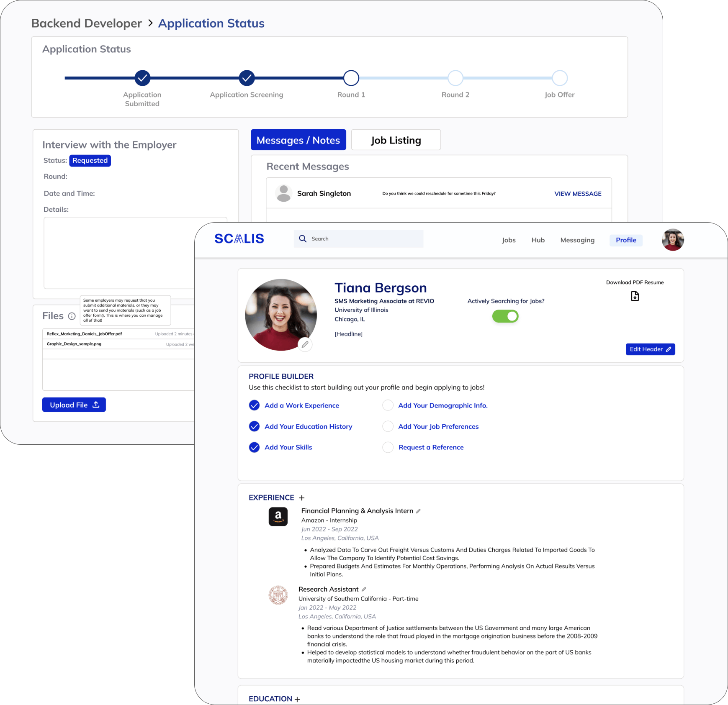The image size is (728, 705).
Task: Click the interview Details text box
Action: 136,253
